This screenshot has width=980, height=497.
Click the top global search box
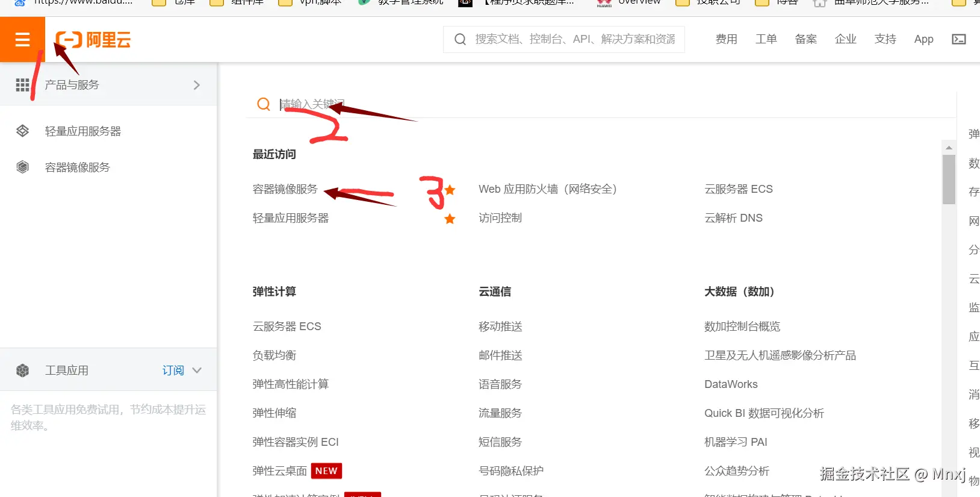564,39
